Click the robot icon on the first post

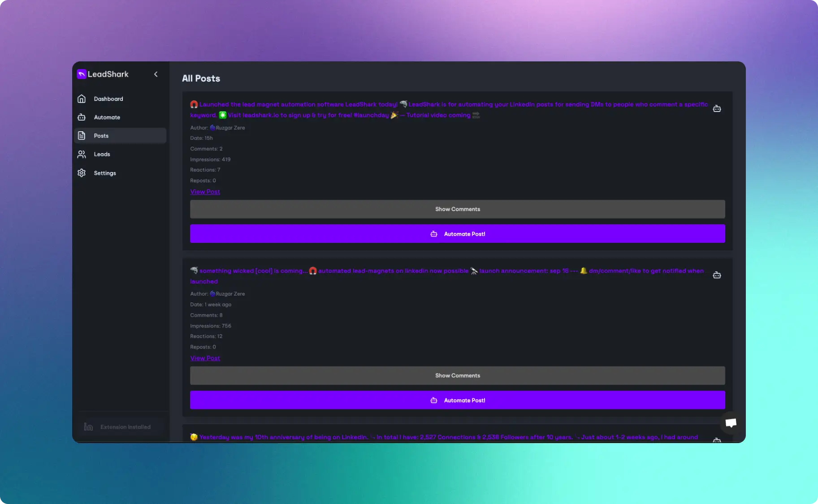click(x=717, y=108)
